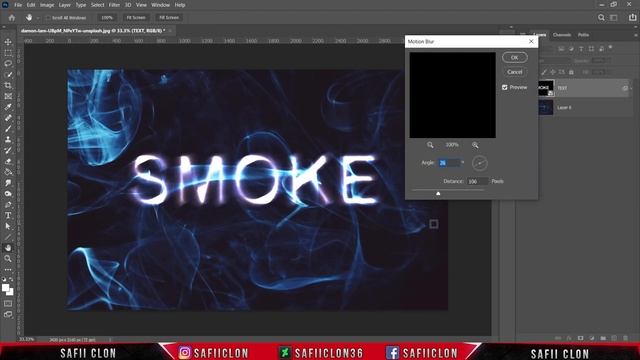Enable Scroll All Windows checkbox
Image resolution: width=640 pixels, height=360 pixels.
point(48,18)
